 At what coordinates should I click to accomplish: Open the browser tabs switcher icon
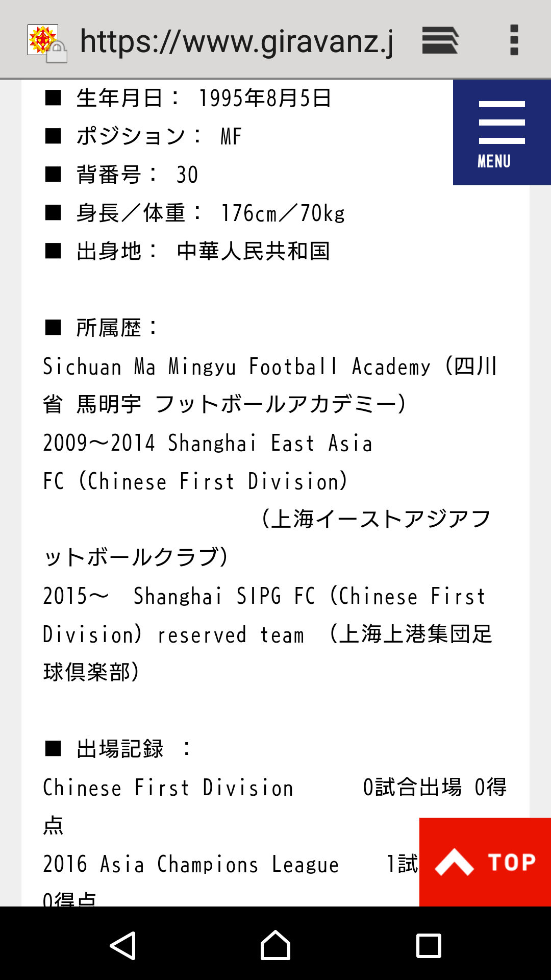tap(440, 40)
